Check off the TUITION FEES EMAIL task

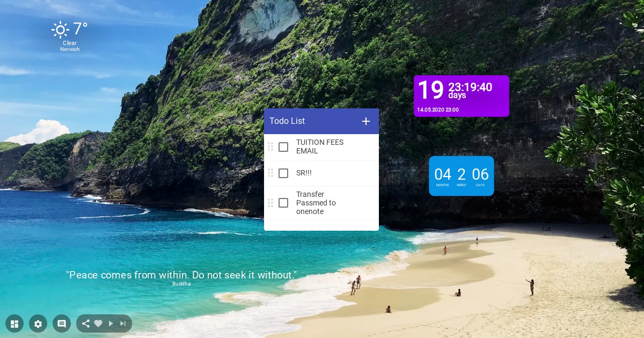tap(283, 147)
